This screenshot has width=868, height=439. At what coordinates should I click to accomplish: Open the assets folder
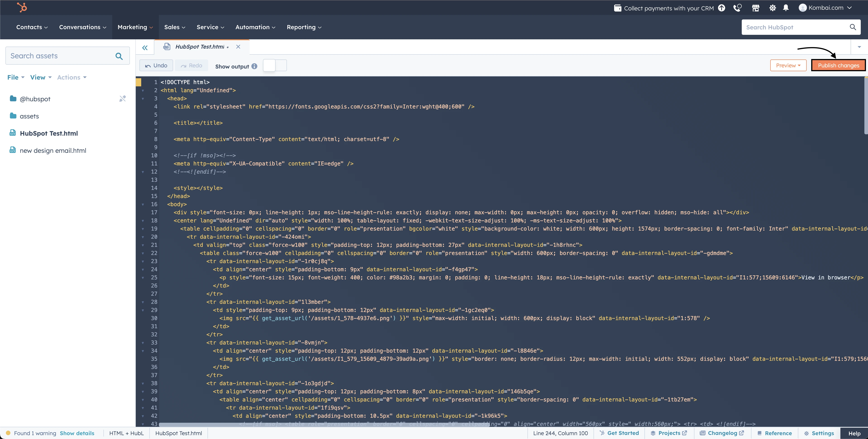point(29,116)
